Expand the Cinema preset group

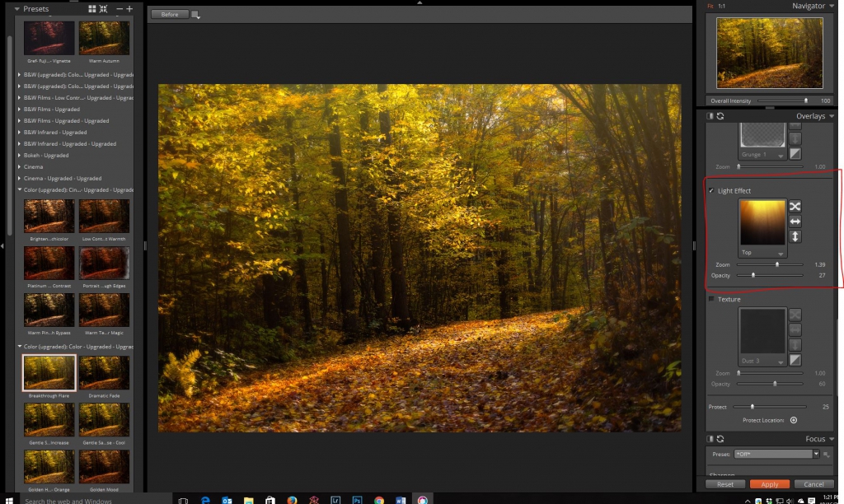[20, 166]
